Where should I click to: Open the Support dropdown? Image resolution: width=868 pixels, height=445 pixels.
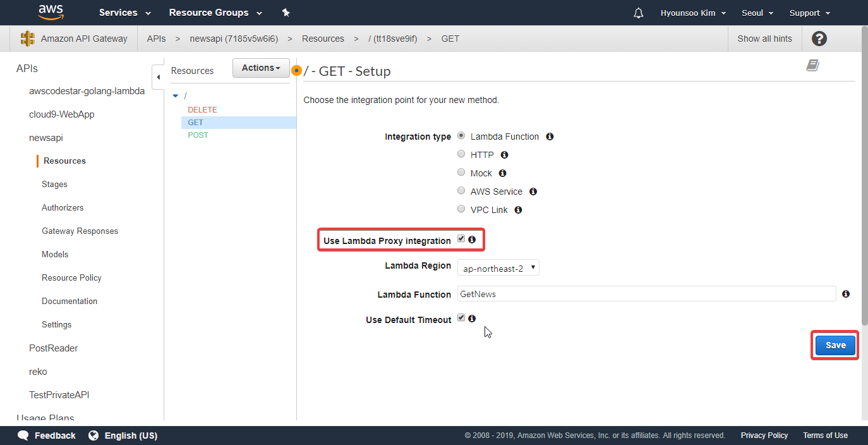[x=810, y=13]
